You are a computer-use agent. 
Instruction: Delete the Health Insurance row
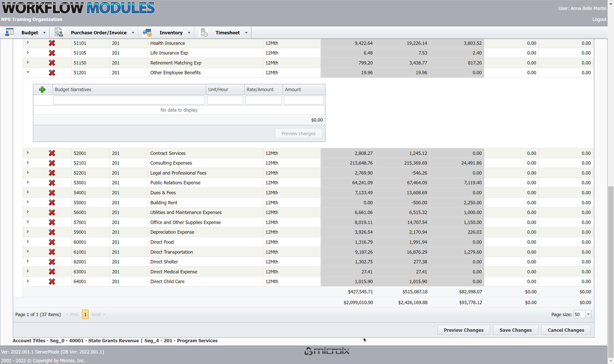coord(52,43)
